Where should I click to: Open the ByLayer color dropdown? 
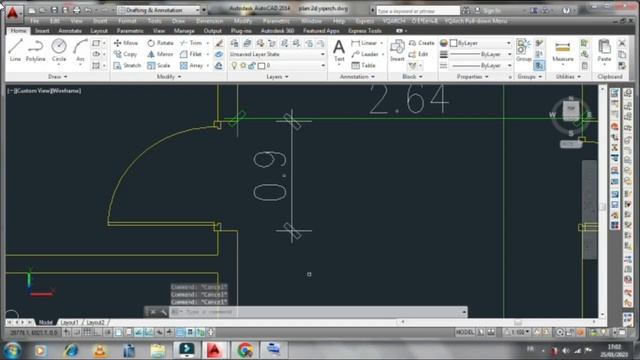(x=480, y=43)
